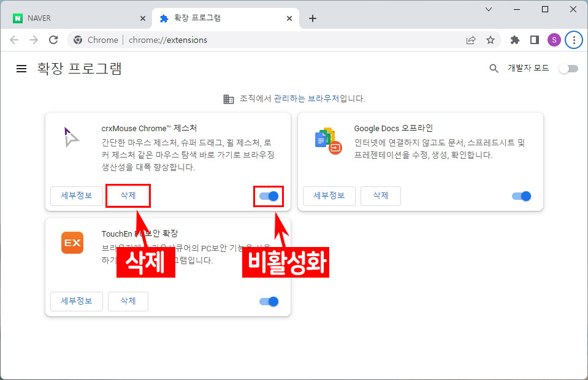
Task: Open 세부정보 for Google Docs 오프라인
Action: tap(329, 196)
